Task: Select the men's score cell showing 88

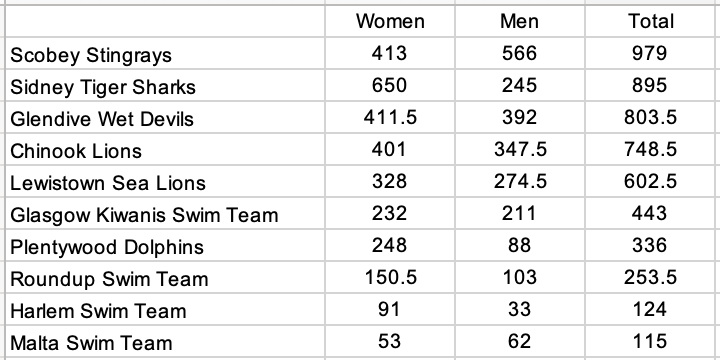Action: click(x=520, y=246)
